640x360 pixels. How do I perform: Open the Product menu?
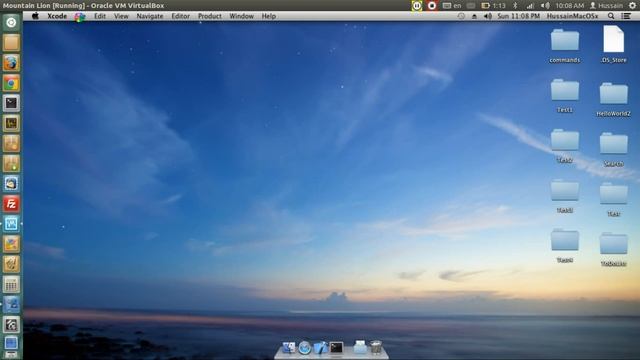(209, 16)
